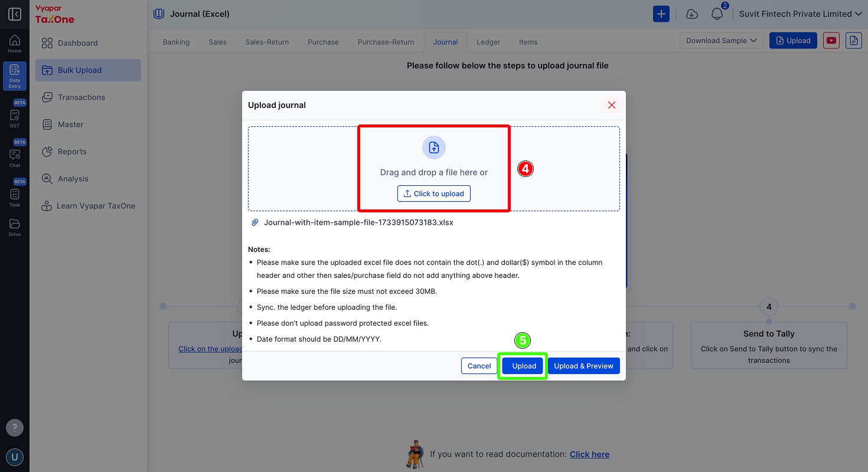
Task: Select Bulk Upload in the sidebar
Action: [88, 70]
